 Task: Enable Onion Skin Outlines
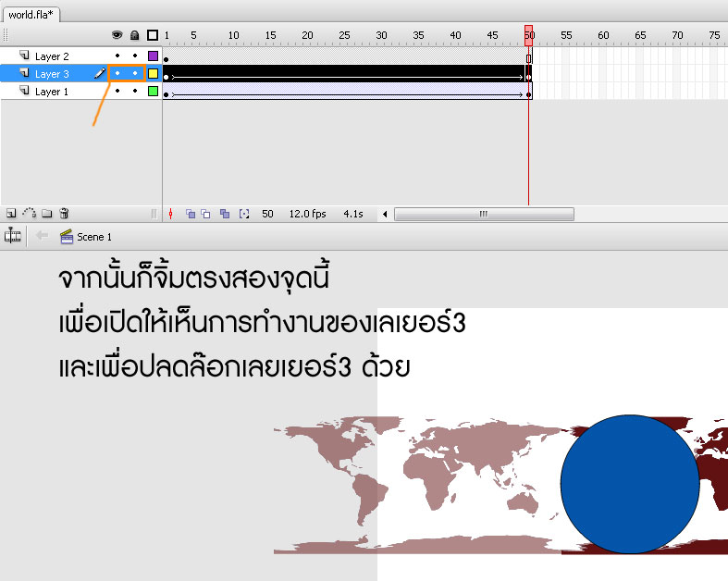[x=205, y=214]
